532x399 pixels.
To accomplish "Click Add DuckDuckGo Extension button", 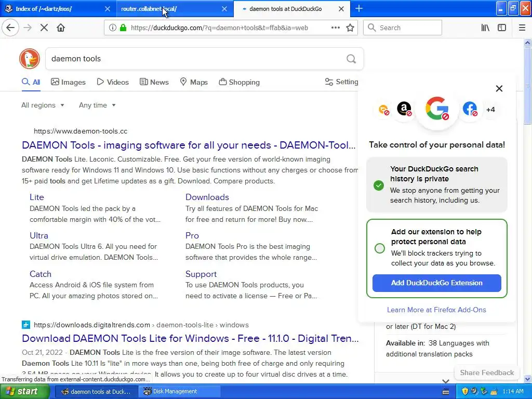I will pos(436,283).
